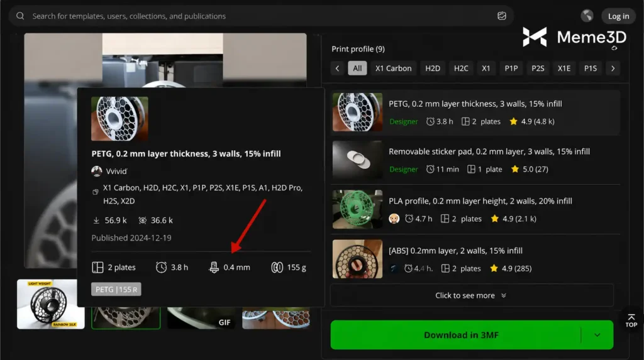Click the ABS profile author avatar
The height and width of the screenshot is (360, 644).
[x=394, y=268]
